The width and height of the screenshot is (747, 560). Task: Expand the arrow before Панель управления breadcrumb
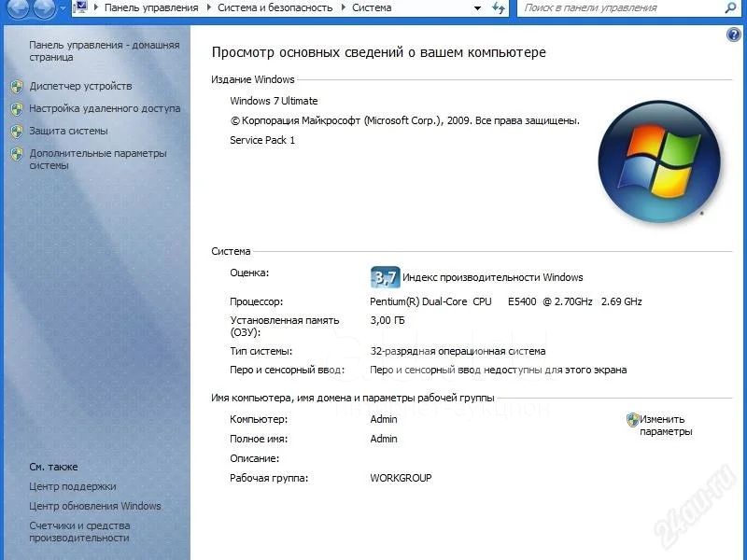coord(96,7)
